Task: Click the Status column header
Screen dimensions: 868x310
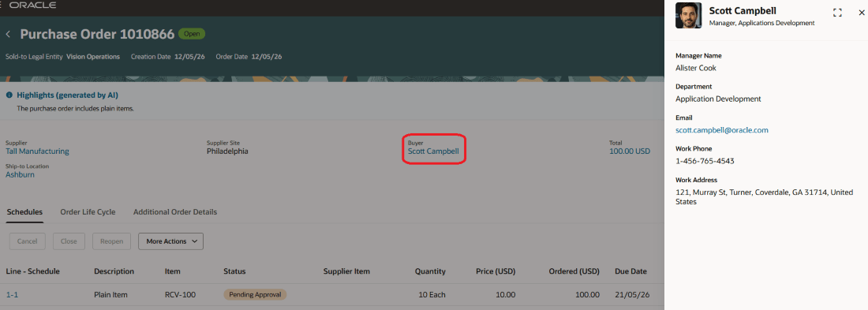Action: (x=234, y=272)
